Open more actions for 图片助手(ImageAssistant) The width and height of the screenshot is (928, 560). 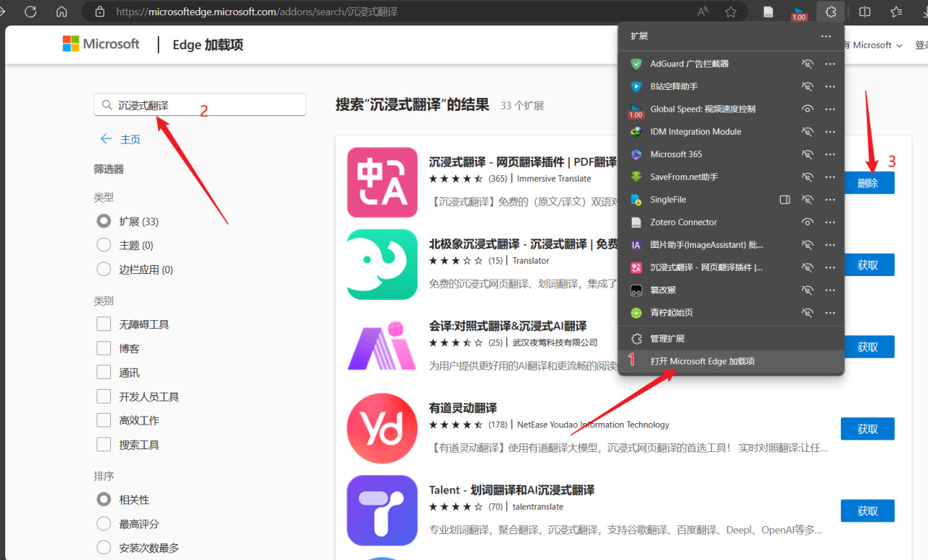[x=830, y=245]
